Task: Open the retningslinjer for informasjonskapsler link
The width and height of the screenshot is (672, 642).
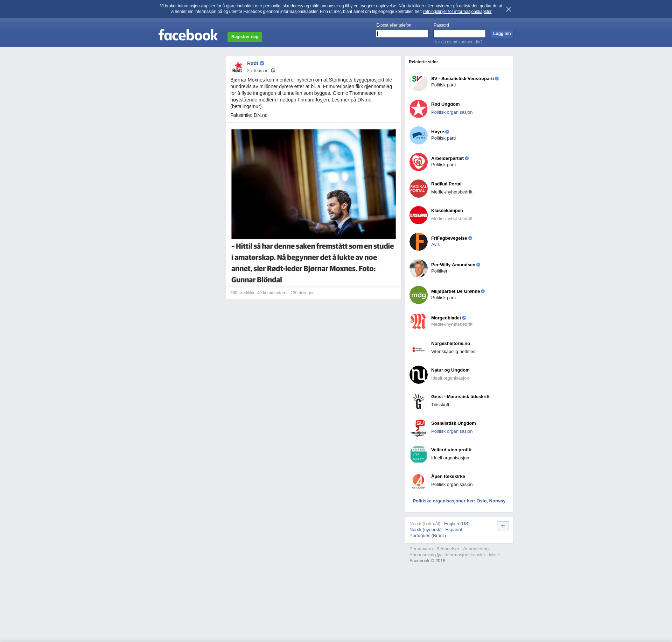Action: pos(457,12)
